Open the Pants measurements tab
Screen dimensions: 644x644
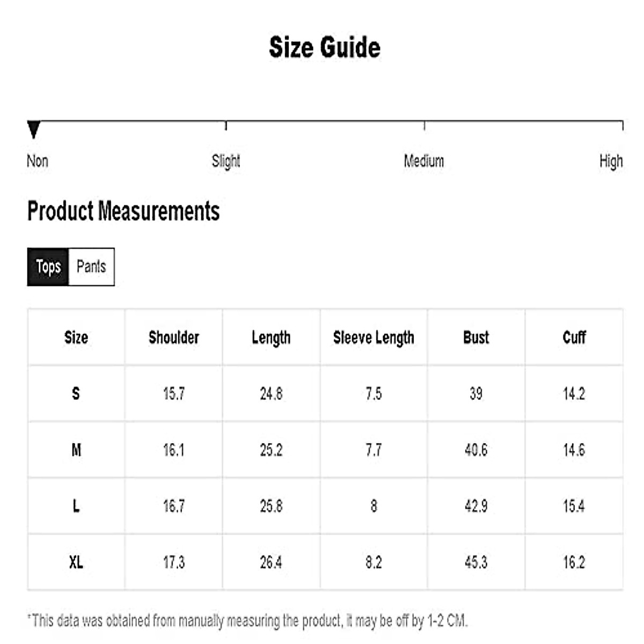91,267
